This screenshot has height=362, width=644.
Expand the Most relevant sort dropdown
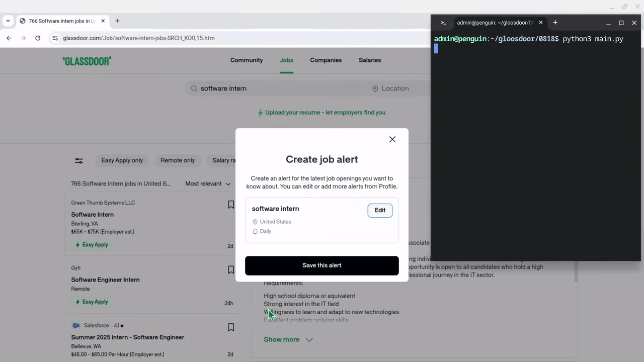[208, 184]
